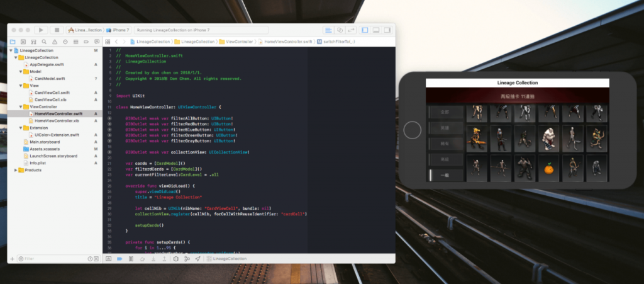Switch to the Version editor

[x=351, y=30]
